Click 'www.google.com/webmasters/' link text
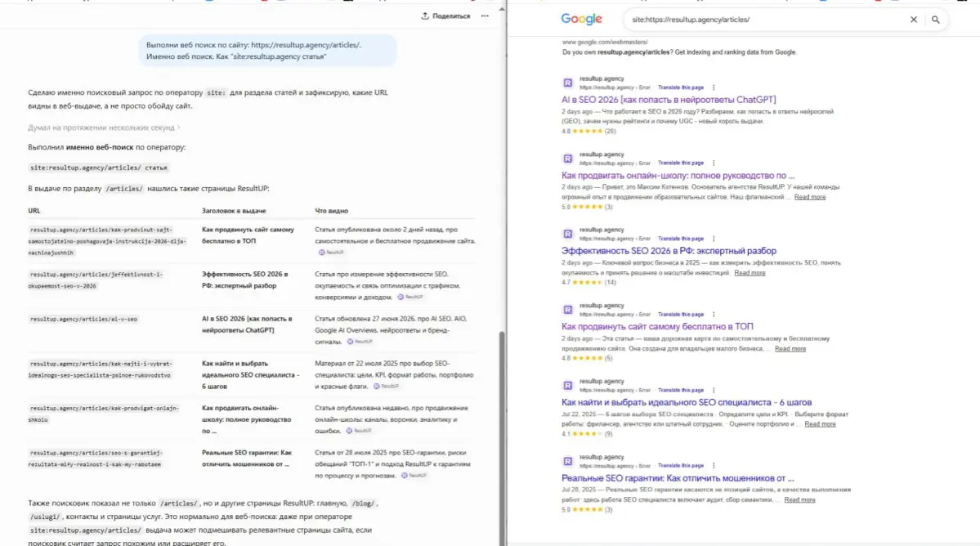 tap(605, 43)
